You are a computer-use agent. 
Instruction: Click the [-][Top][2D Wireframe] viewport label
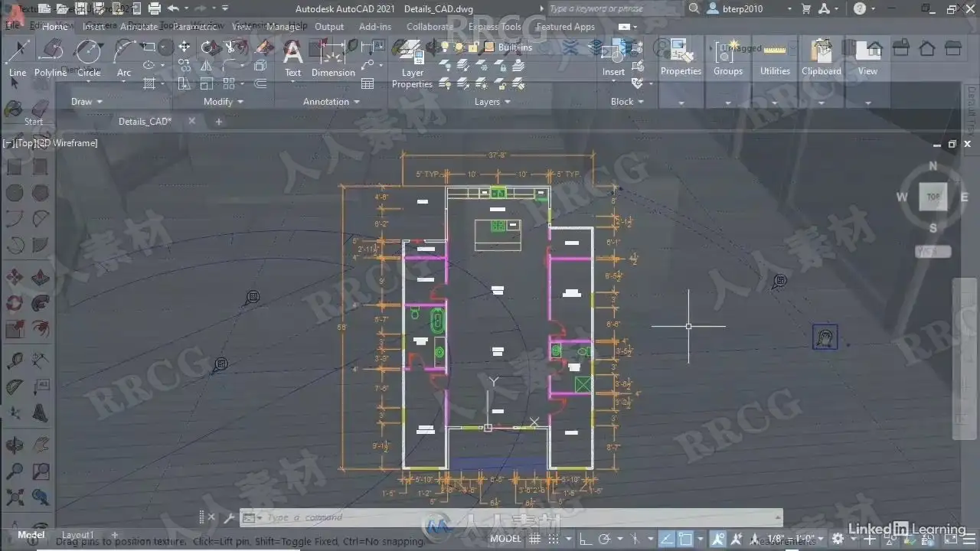pyautogui.click(x=51, y=143)
